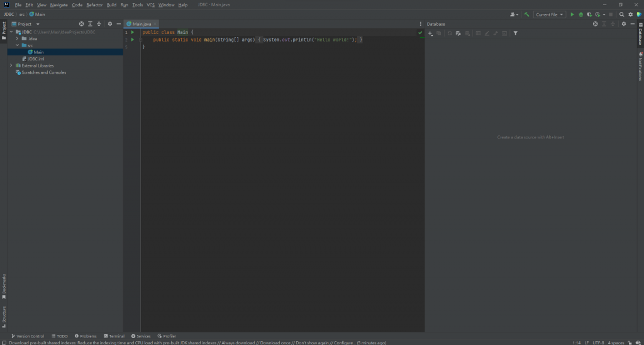Click Data Source Properties wrench icon
This screenshot has width=644, height=345.
click(458, 33)
